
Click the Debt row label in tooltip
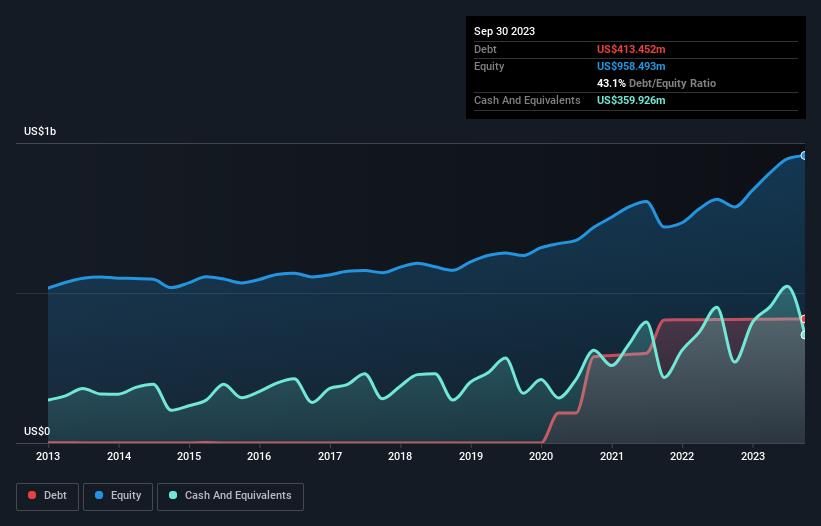[485, 49]
